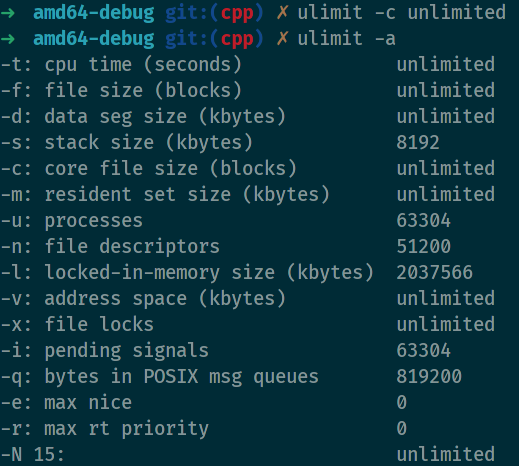
Task: Click the POSIX msg queues value 819200
Action: (x=429, y=377)
